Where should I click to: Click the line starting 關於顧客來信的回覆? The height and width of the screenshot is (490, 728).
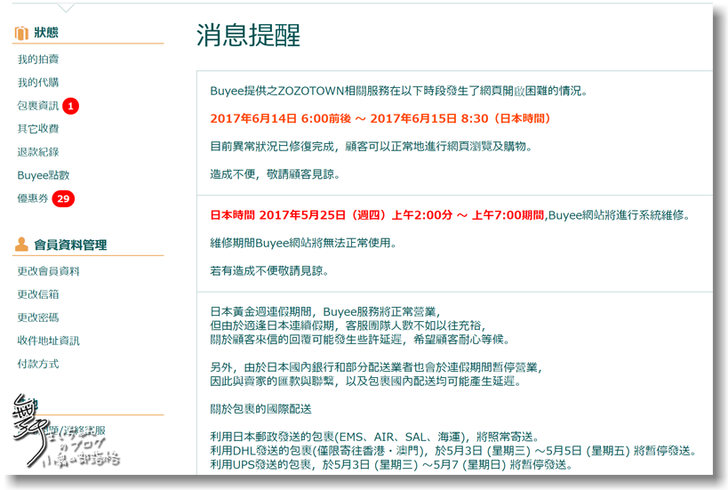(360, 340)
